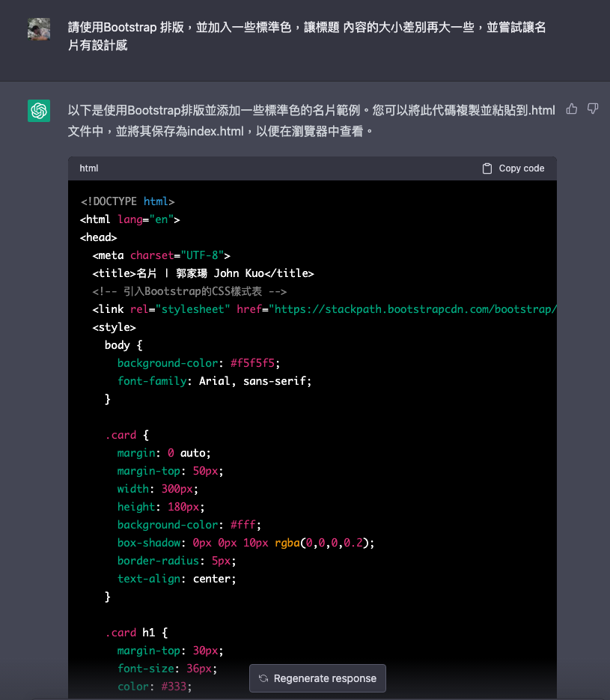
Task: Click the circular arrow regenerate icon
Action: coord(263,678)
